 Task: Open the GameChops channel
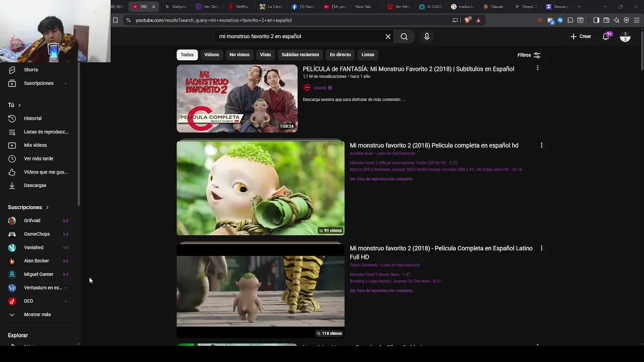click(x=38, y=234)
